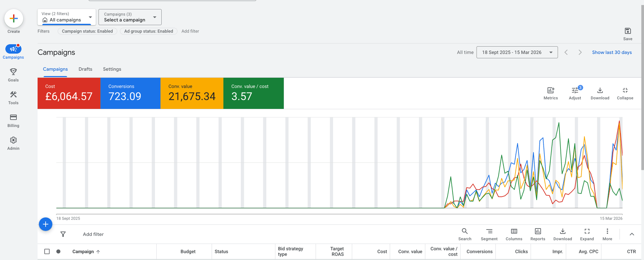
Task: Open table Reports menu
Action: click(x=538, y=234)
